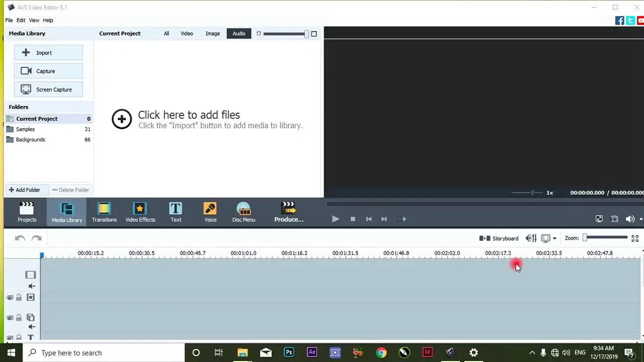Image resolution: width=644 pixels, height=362 pixels.
Task: Select the Media Library toolbar button
Action: click(67, 212)
